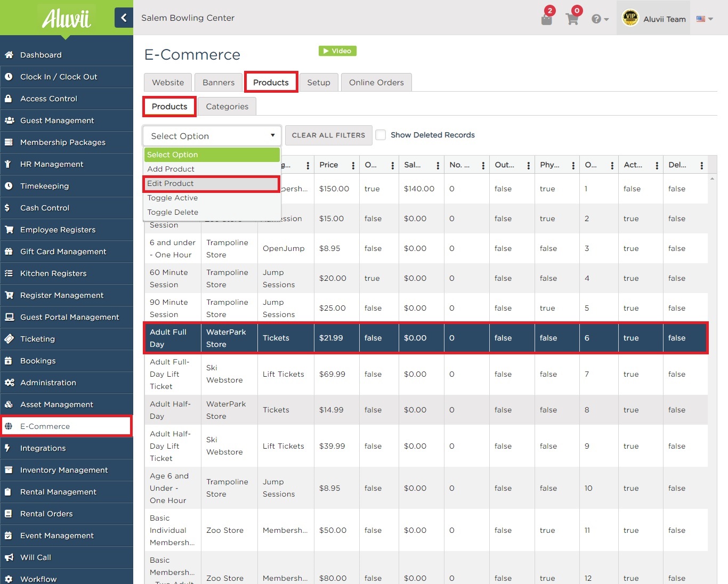Screen dimensions: 728x584
Task: Click the Ticketing ticket icon
Action: pos(9,339)
